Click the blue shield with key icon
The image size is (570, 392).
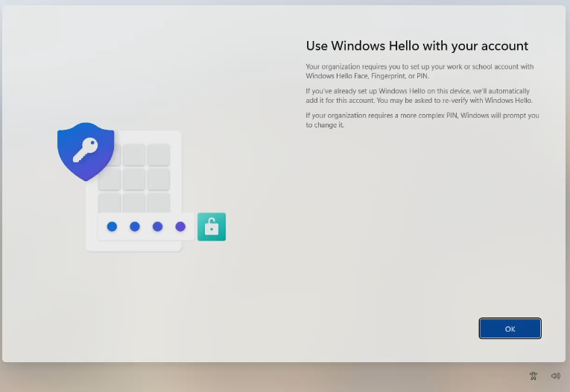(86, 150)
